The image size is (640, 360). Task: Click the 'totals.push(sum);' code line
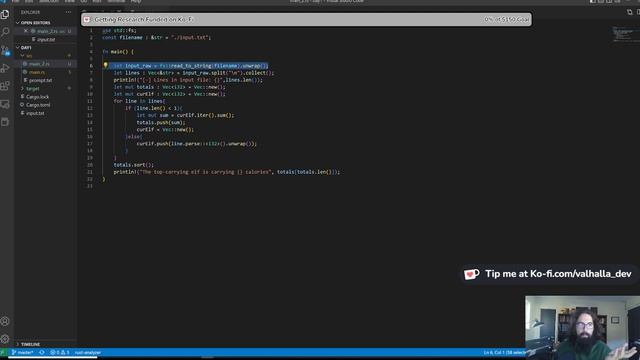[161, 122]
